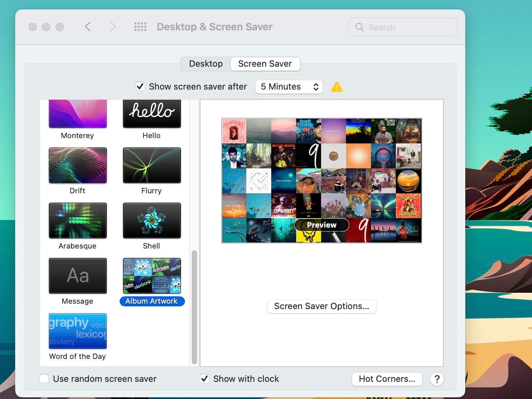The image size is (532, 399).
Task: Switch to the Desktop tab
Action: point(206,64)
